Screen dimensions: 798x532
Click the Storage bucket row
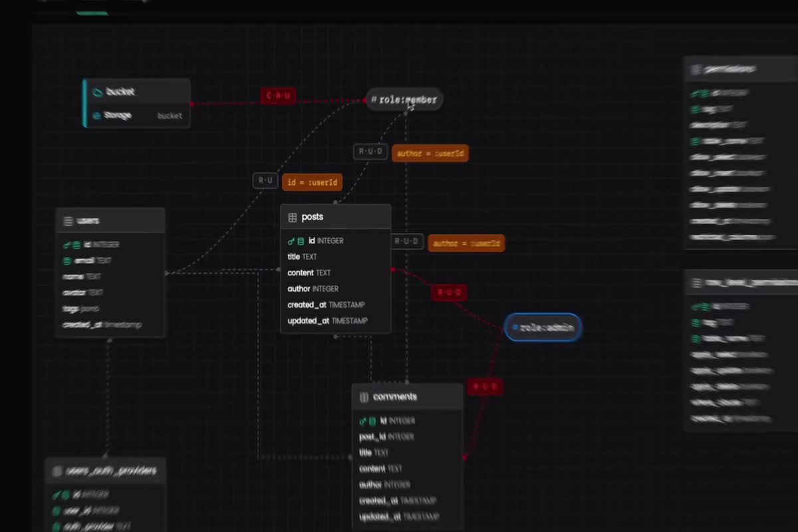click(x=138, y=116)
